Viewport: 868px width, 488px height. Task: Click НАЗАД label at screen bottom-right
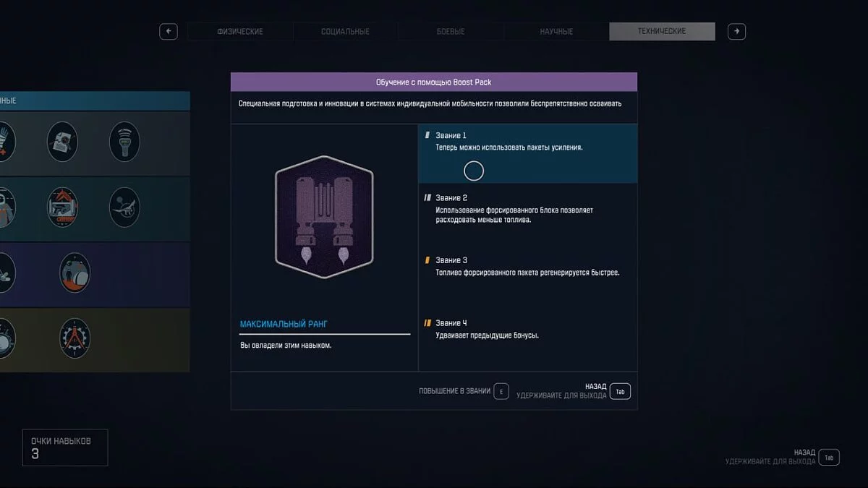[804, 452]
